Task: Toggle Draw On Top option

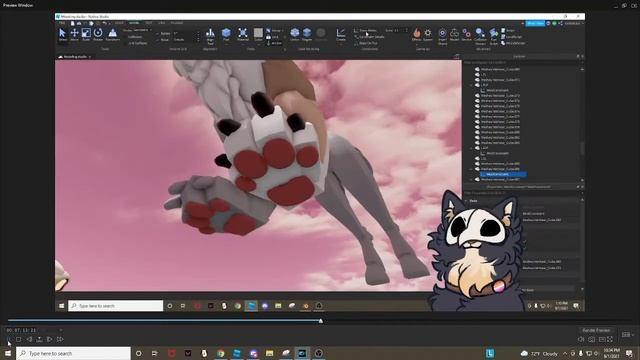Action: click(366, 43)
